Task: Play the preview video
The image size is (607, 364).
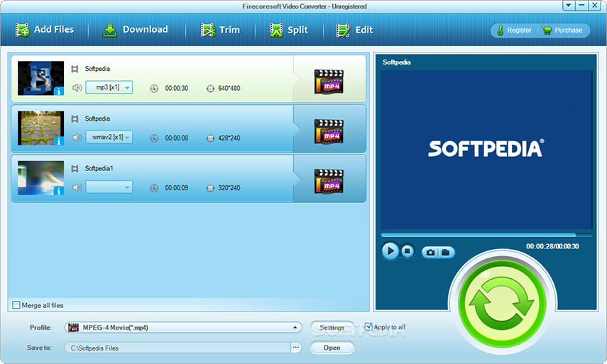Action: point(390,251)
